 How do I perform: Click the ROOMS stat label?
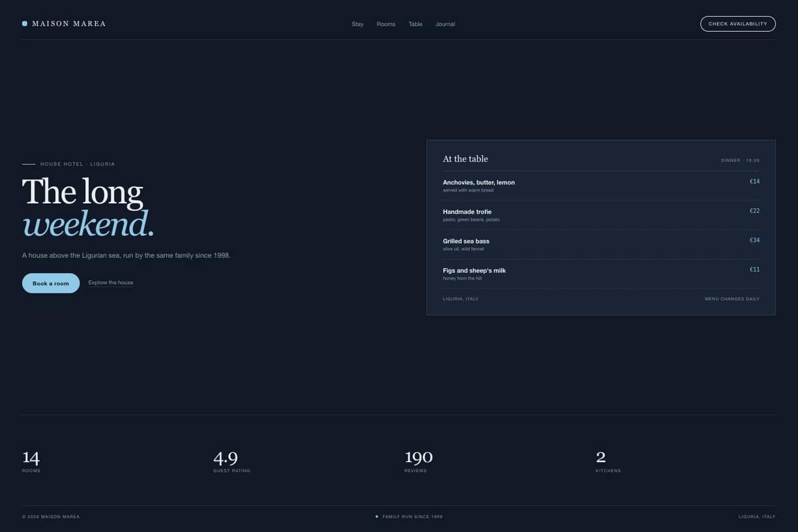pyautogui.click(x=31, y=470)
